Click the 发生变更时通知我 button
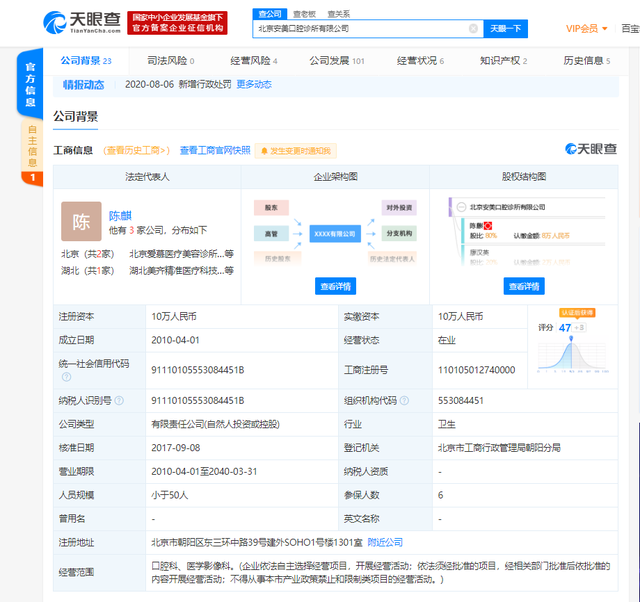Viewport: 640px width, 602px height. pos(296,151)
